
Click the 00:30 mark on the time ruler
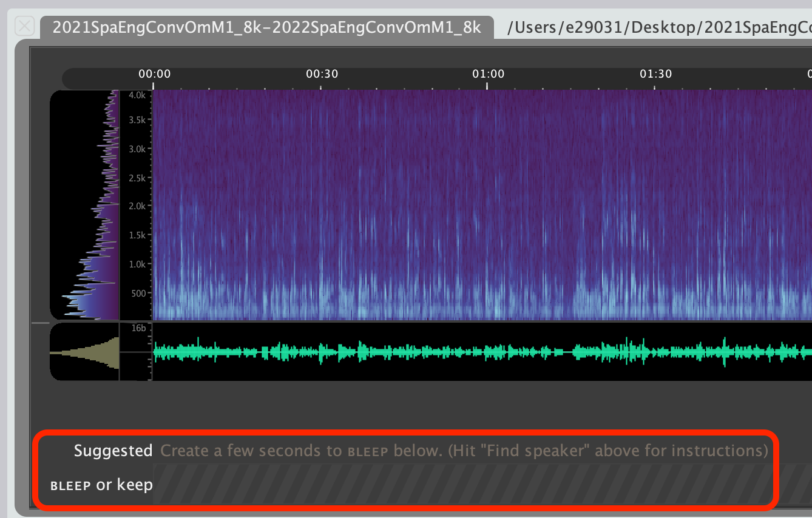coord(322,75)
